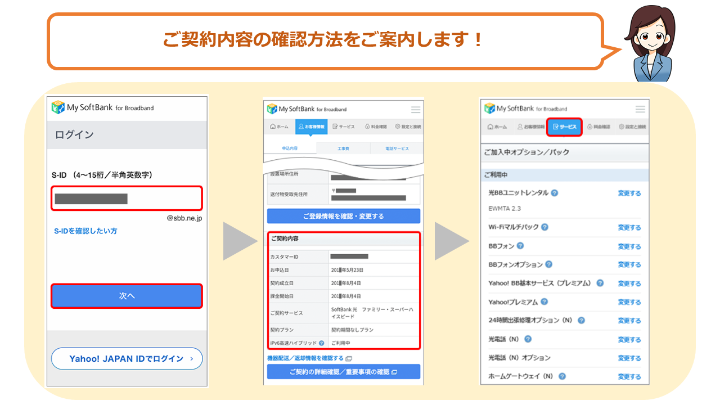Switch to 申込内容 sub-tab
The width and height of the screenshot is (720, 405).
pyautogui.click(x=290, y=148)
